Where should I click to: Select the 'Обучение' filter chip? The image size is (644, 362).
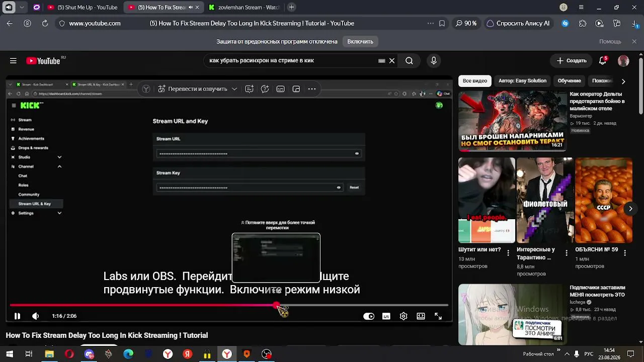coord(569,81)
